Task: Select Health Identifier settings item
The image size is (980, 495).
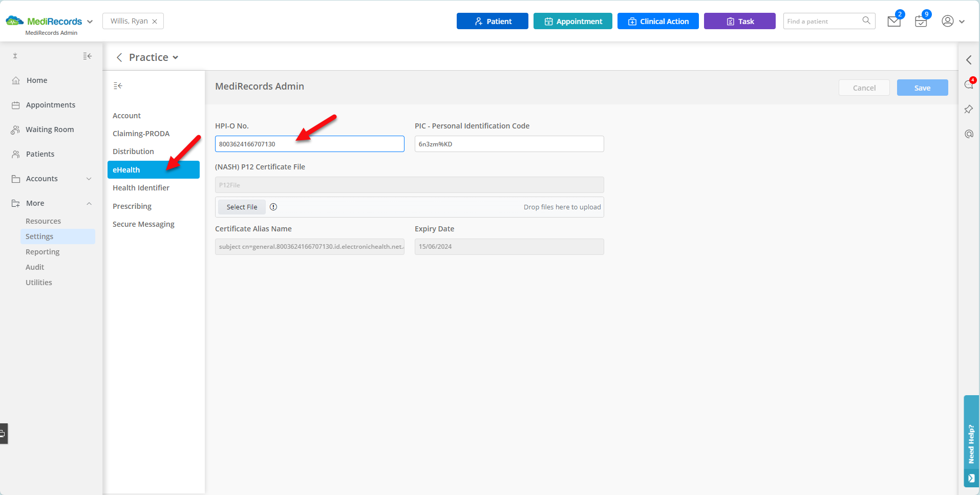Action: click(141, 188)
